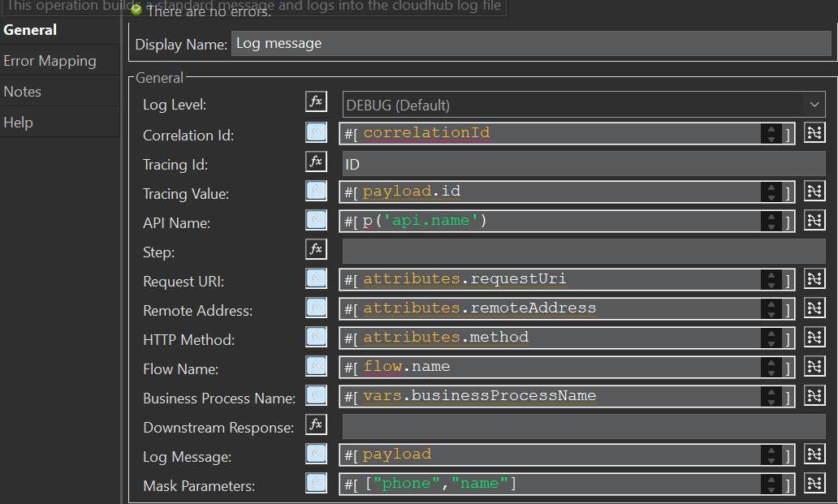Open the Notes tab
The height and width of the screenshot is (504, 838).
pos(22,91)
